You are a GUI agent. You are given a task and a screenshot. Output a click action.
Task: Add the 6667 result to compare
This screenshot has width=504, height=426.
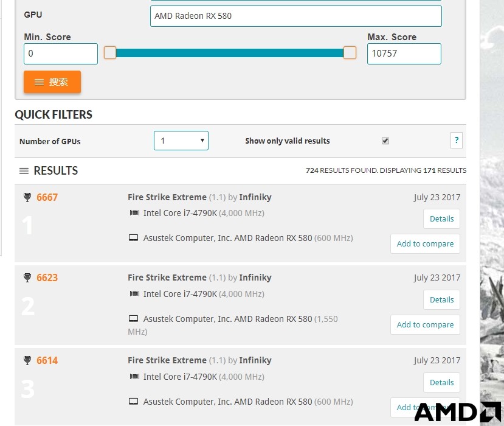pos(425,244)
